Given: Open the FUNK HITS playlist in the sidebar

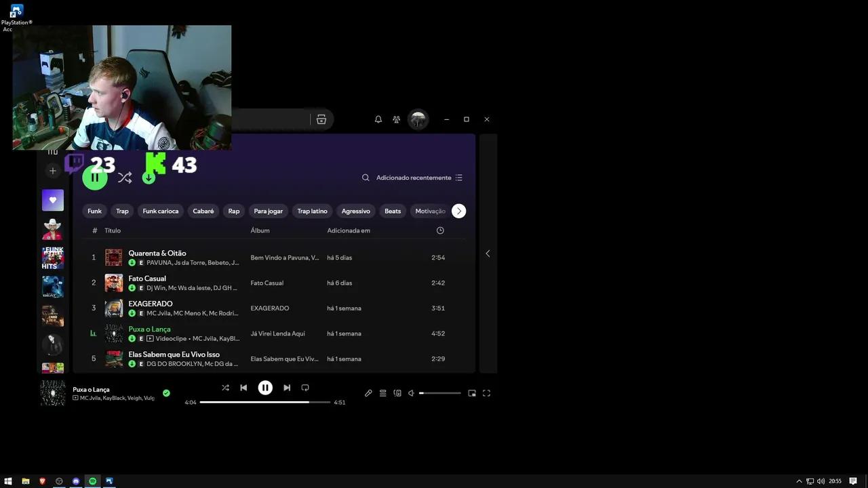Looking at the screenshot, I should (53, 258).
